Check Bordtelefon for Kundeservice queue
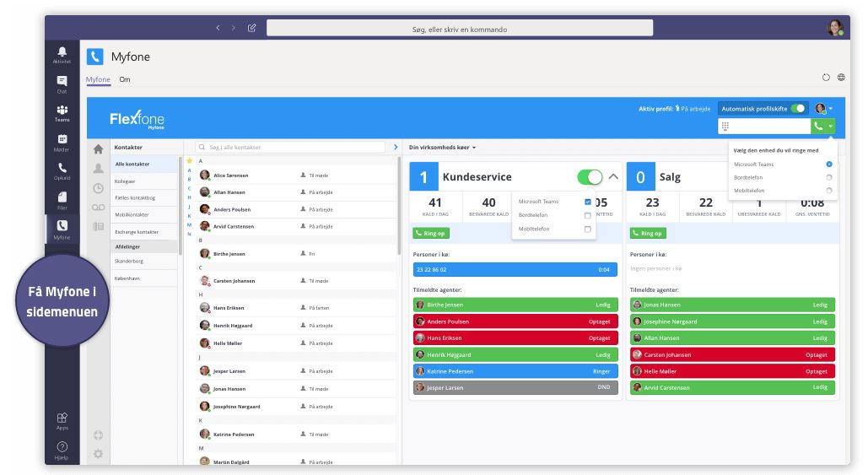Screen dimensions: 868x475 (588, 215)
